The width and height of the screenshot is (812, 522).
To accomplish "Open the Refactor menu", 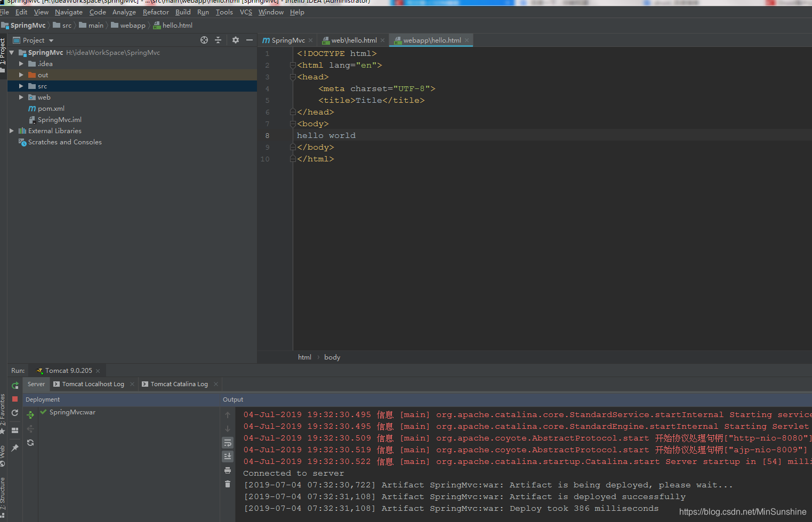I will (156, 12).
